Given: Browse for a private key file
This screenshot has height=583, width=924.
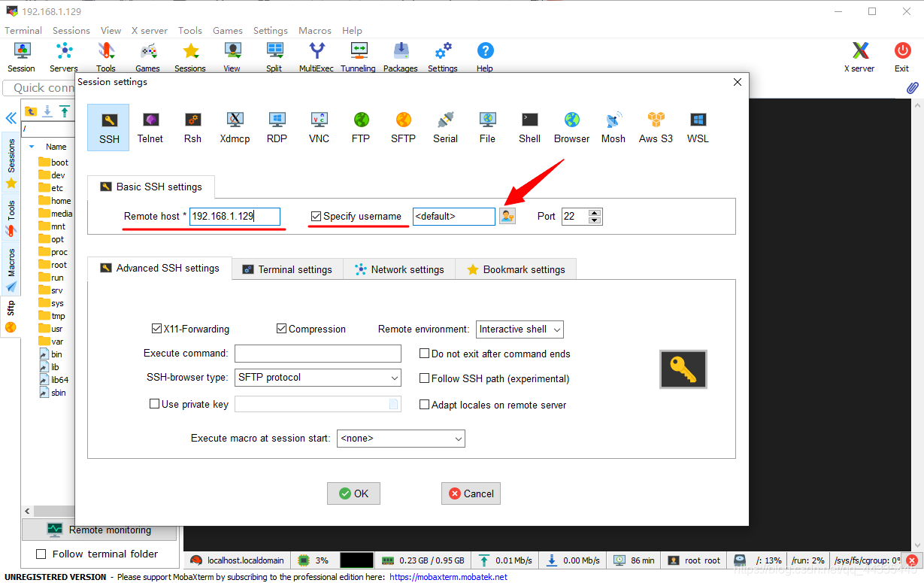Looking at the screenshot, I should click(393, 404).
